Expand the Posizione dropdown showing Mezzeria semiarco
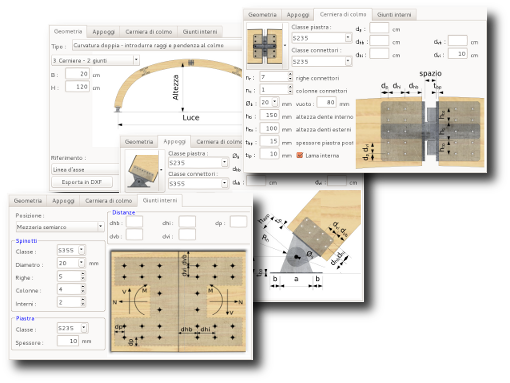 (60, 227)
